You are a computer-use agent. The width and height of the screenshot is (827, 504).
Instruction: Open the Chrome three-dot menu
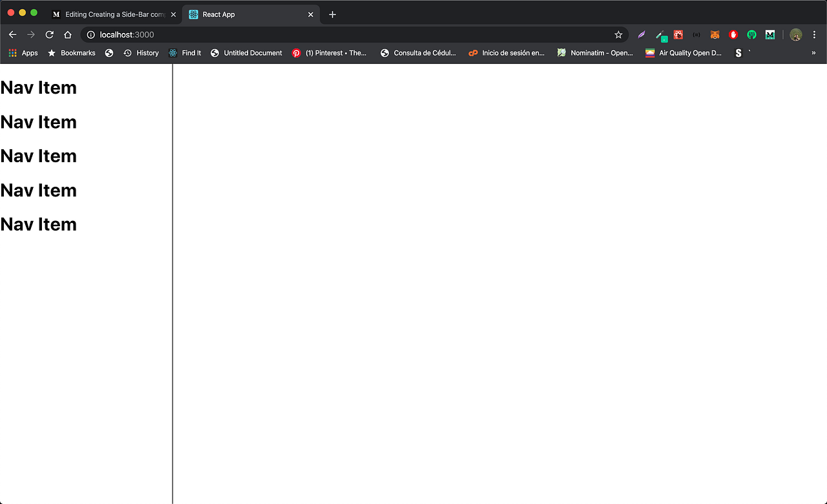coord(815,34)
